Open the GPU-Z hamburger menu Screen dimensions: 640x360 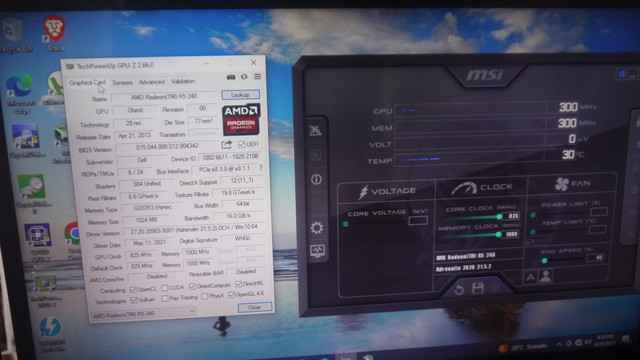(x=258, y=77)
